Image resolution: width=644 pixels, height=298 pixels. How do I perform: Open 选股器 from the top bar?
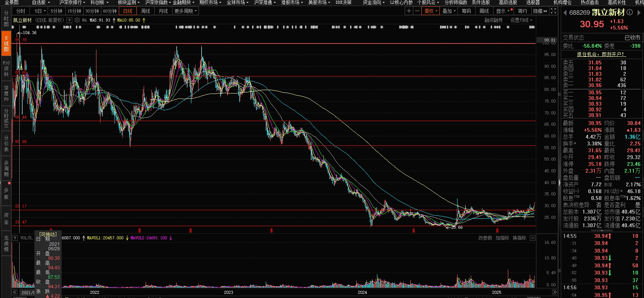533,2
